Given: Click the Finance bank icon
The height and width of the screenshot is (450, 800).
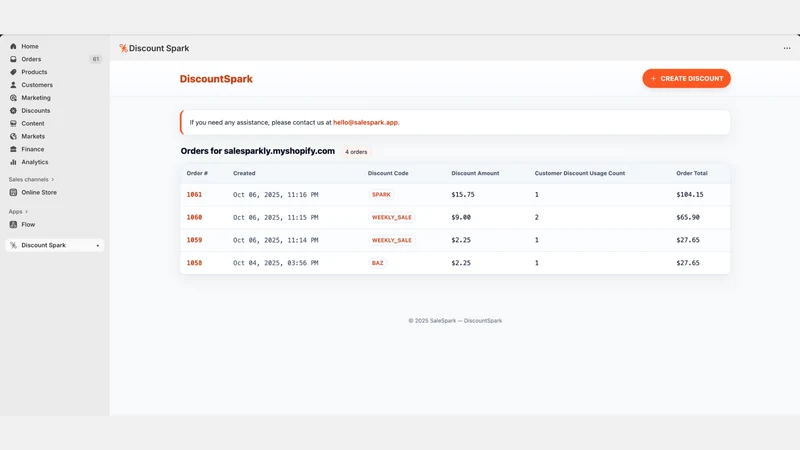Looking at the screenshot, I should coord(13,149).
